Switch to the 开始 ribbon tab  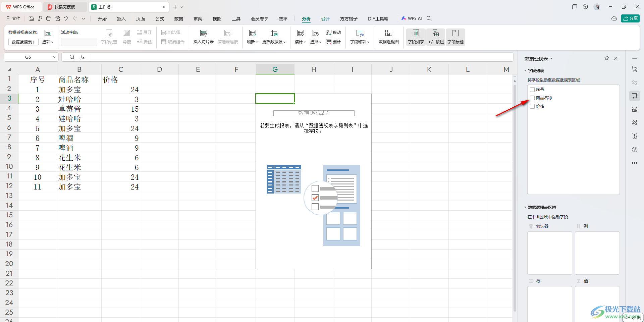102,19
